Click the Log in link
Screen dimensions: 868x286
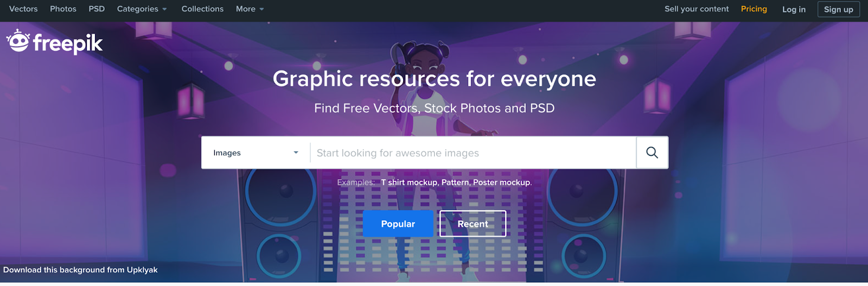pyautogui.click(x=794, y=9)
